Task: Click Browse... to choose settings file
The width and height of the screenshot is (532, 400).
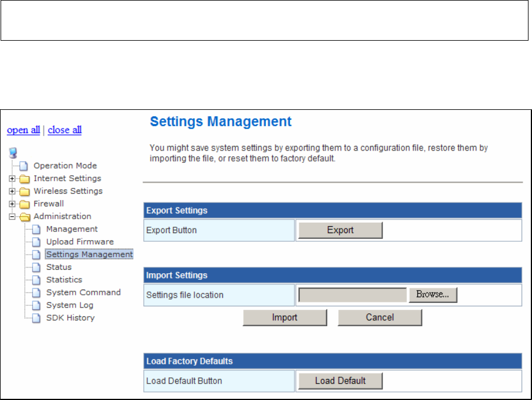Action: click(x=433, y=295)
